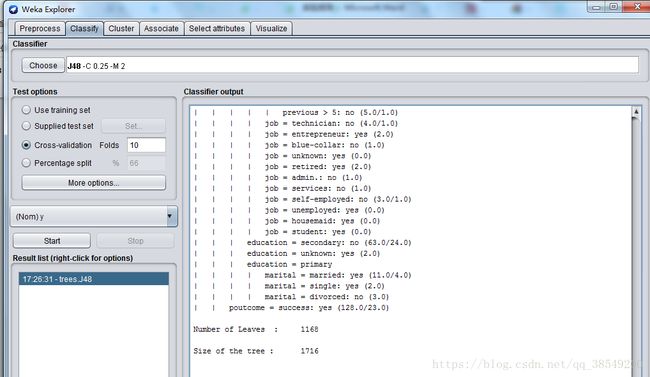Click the classifier output scroll up arrow

pos(636,112)
